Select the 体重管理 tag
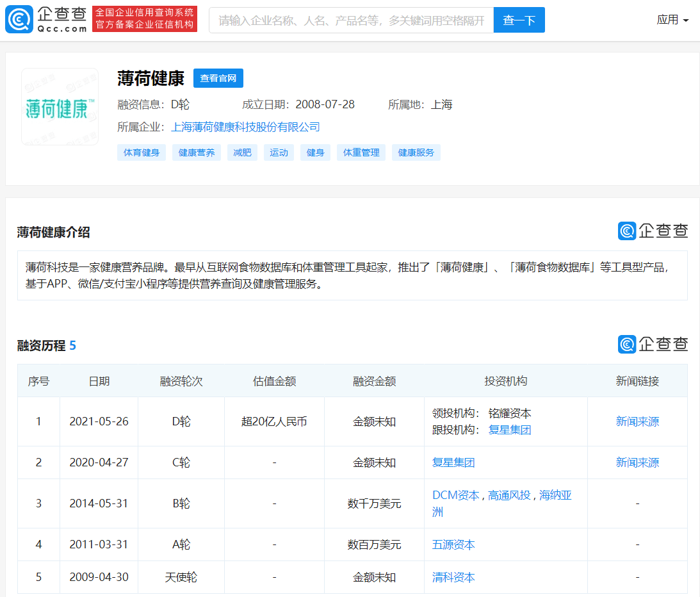This screenshot has height=597, width=700. 361,152
